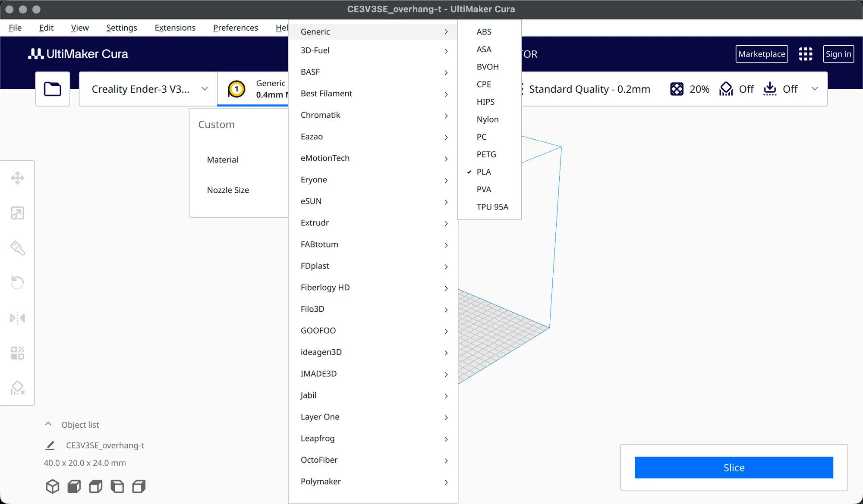This screenshot has height=504, width=863.
Task: Select the Mirror tool in the sidebar
Action: pyautogui.click(x=17, y=318)
